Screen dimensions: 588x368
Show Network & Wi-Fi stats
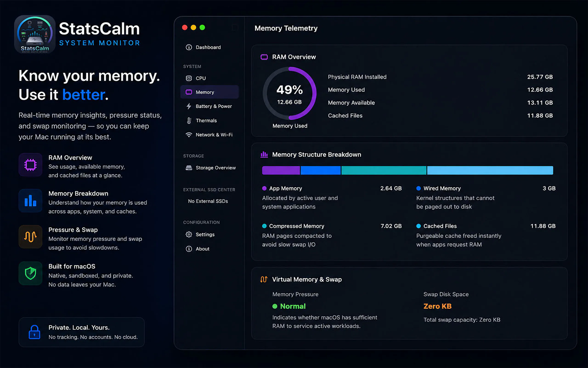pyautogui.click(x=209, y=135)
